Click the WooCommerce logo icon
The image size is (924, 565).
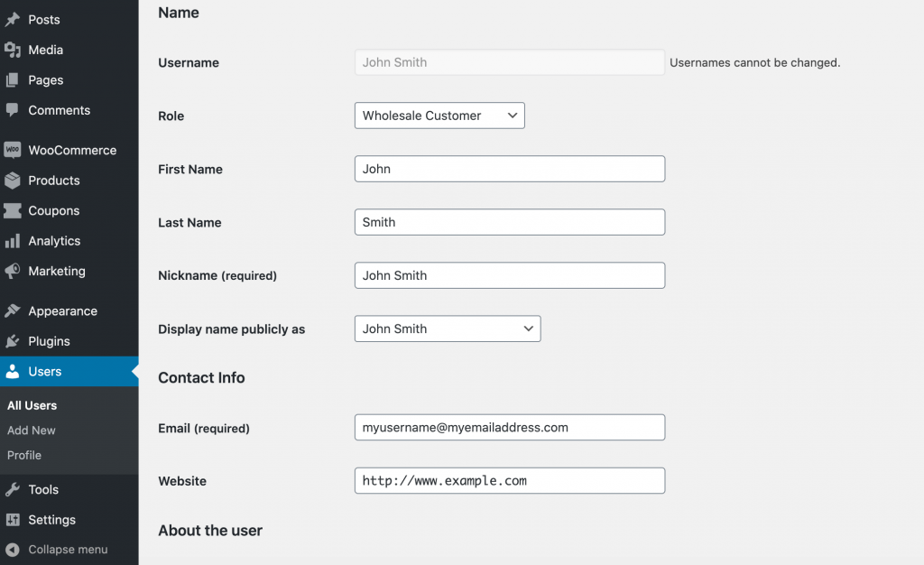tap(13, 150)
